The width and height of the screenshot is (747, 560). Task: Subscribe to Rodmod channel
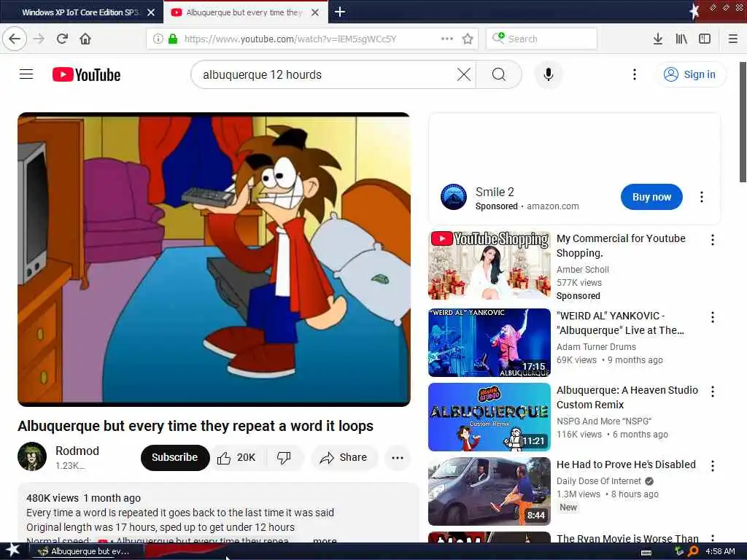tap(175, 458)
